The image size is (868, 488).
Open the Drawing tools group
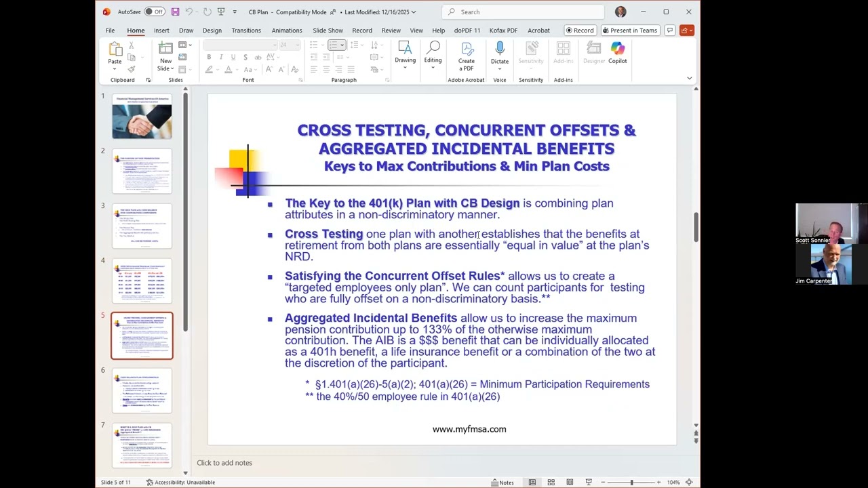[x=405, y=54]
